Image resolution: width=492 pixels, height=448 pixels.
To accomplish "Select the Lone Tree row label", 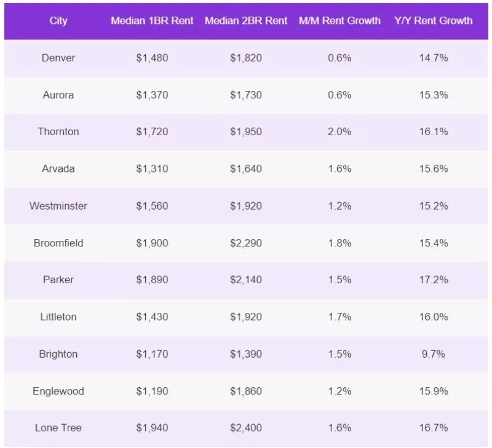I will coord(58,428).
